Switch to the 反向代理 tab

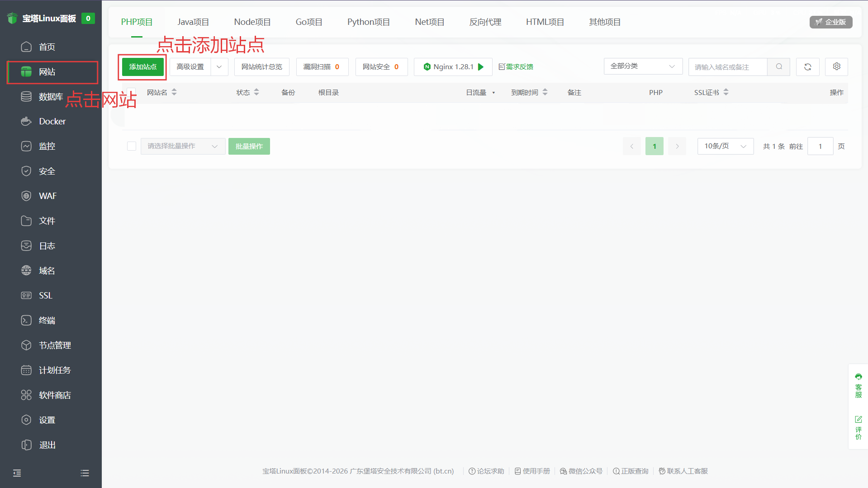click(485, 22)
